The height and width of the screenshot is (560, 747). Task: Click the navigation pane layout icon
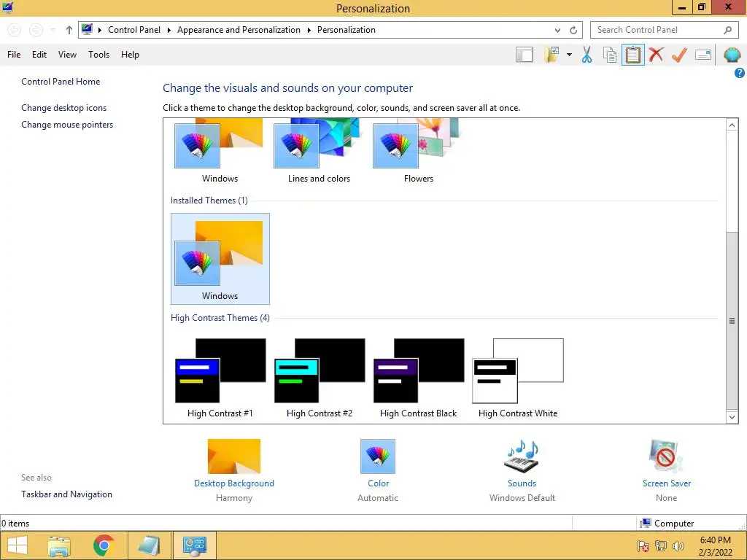click(524, 55)
